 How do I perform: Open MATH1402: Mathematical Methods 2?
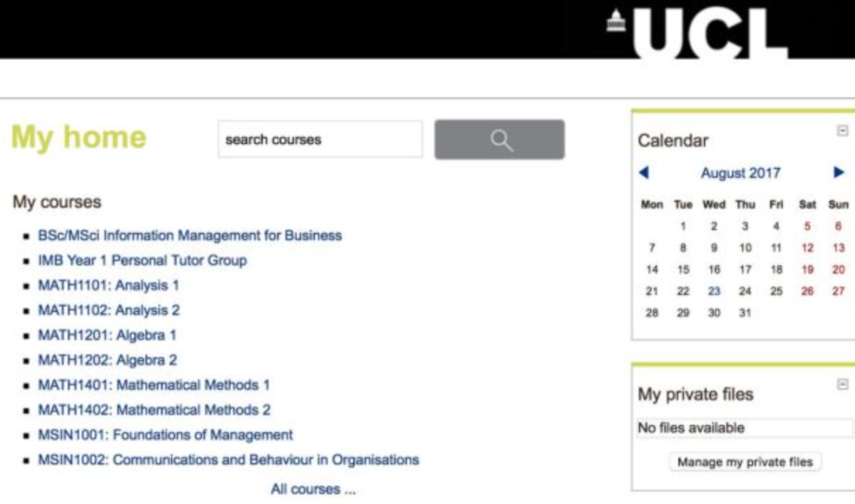(x=154, y=410)
